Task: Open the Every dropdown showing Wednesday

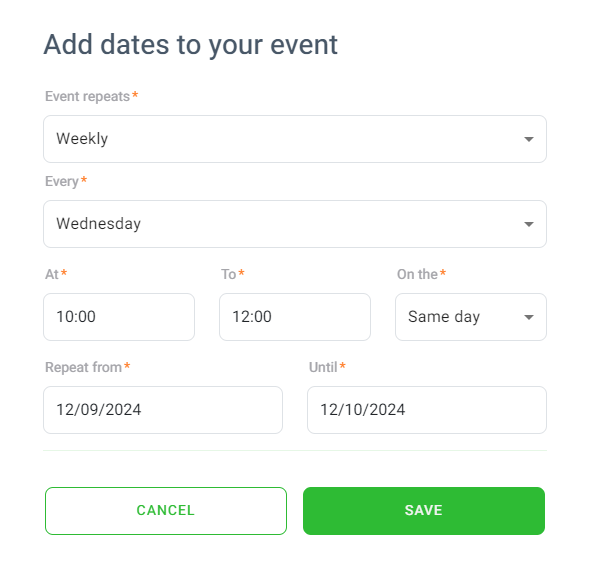Action: point(295,224)
